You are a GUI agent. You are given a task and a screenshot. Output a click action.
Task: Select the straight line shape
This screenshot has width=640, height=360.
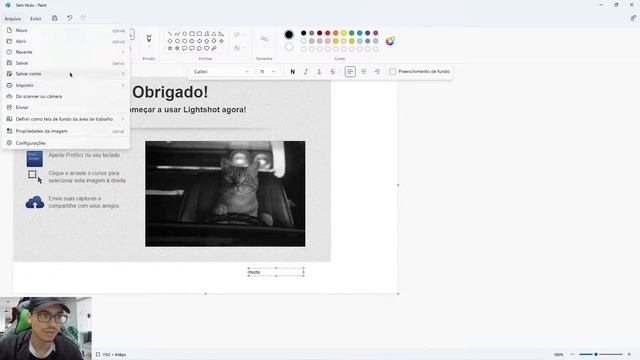(x=170, y=34)
